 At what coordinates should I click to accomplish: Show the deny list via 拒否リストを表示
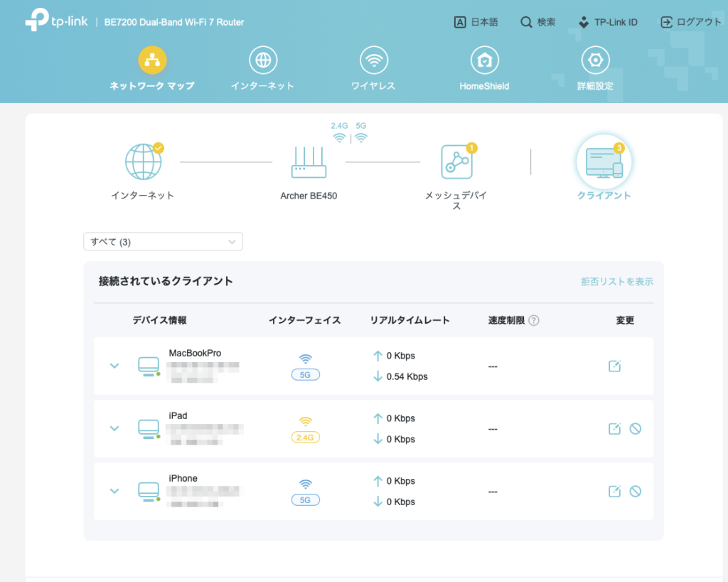[616, 282]
